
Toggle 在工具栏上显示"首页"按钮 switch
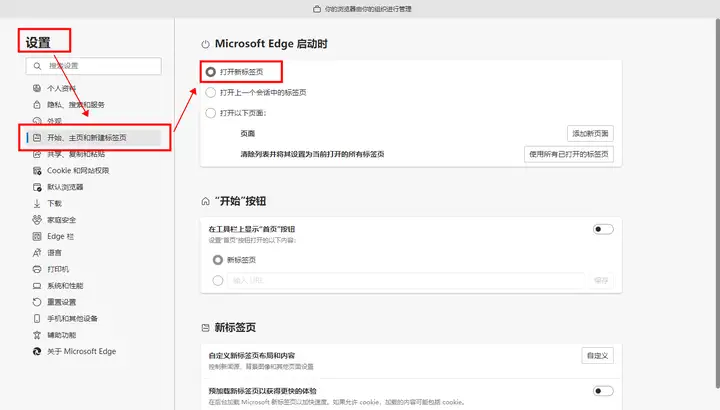pos(603,229)
